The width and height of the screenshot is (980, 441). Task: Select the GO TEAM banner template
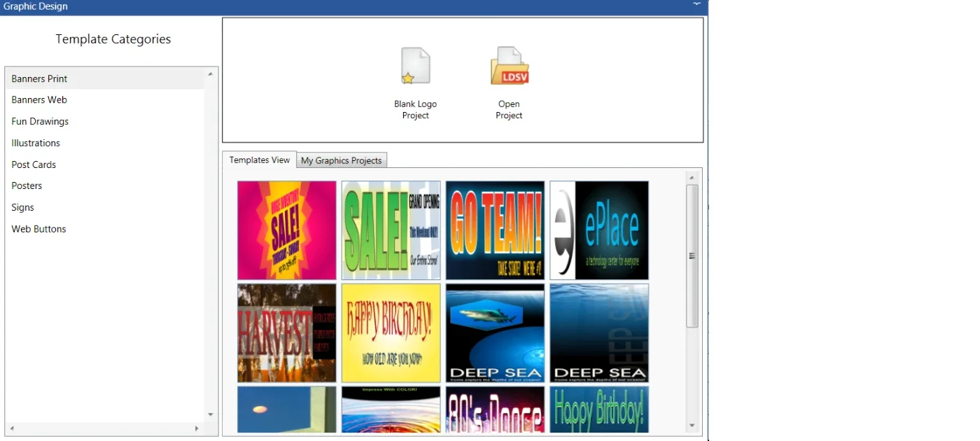495,230
